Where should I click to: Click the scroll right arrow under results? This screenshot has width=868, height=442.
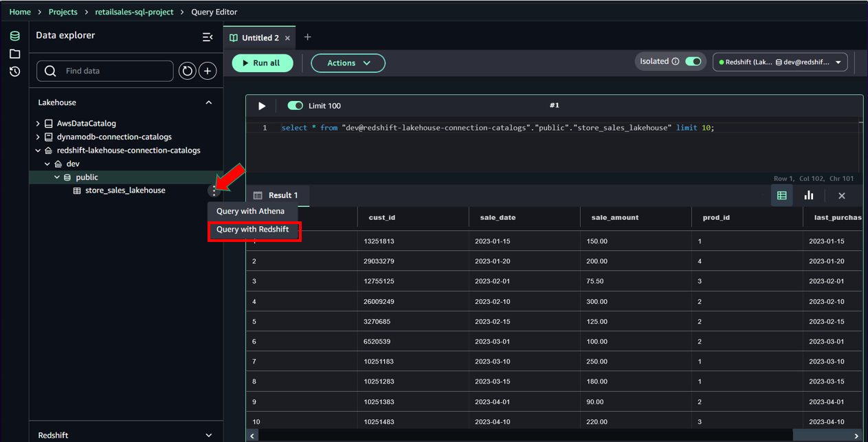[x=856, y=436]
